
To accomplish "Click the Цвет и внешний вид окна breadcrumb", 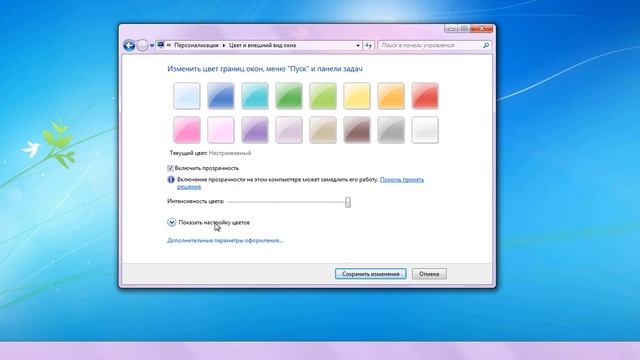I will click(x=262, y=45).
